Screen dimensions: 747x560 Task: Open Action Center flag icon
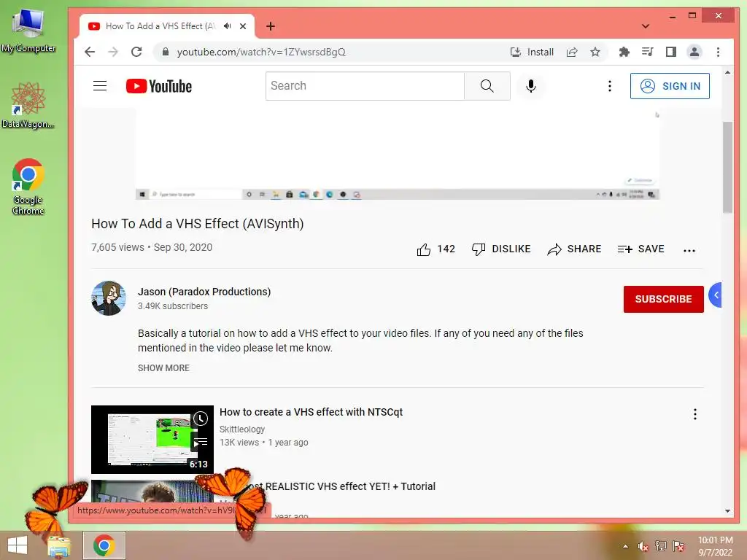click(678, 546)
